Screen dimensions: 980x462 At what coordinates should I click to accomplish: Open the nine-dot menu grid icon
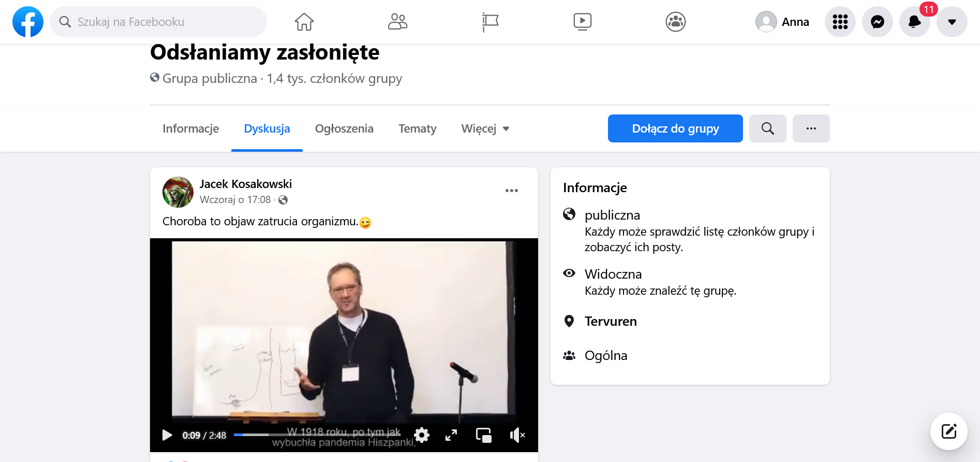[x=840, y=22]
